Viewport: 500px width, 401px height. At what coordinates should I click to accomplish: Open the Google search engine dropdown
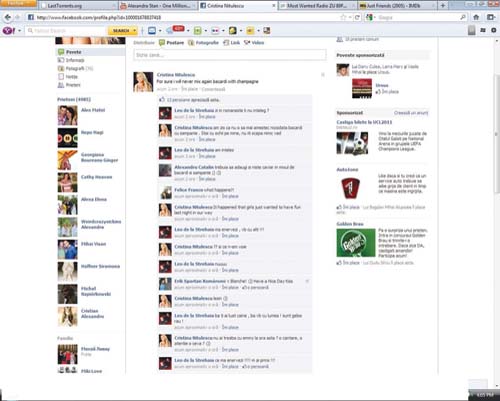click(370, 17)
